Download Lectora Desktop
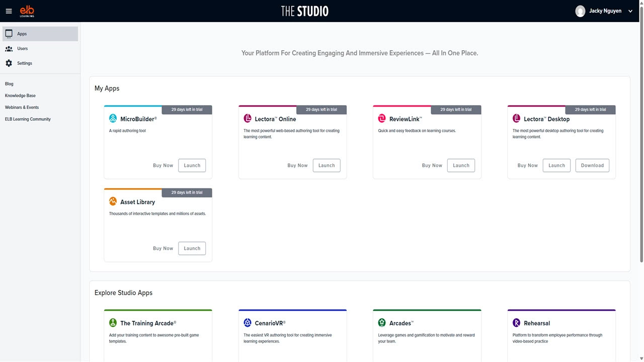The height and width of the screenshot is (362, 644). [592, 165]
